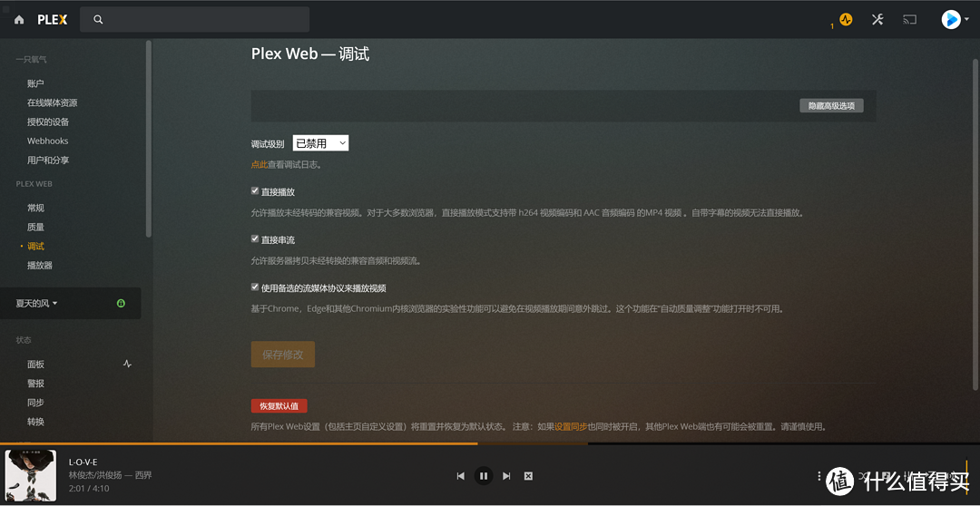The image size is (980, 506).
Task: Open the 设置同步 link
Action: [x=571, y=427]
